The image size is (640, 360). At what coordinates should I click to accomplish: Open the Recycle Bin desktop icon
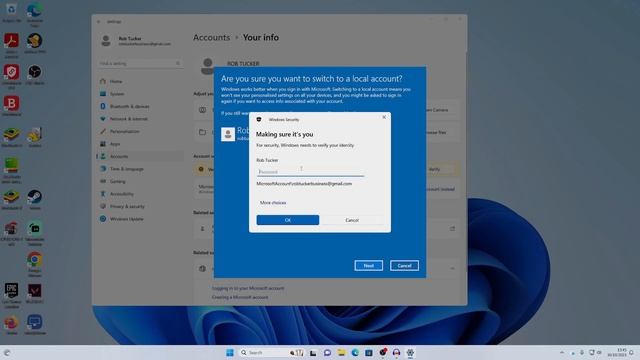pos(11,11)
